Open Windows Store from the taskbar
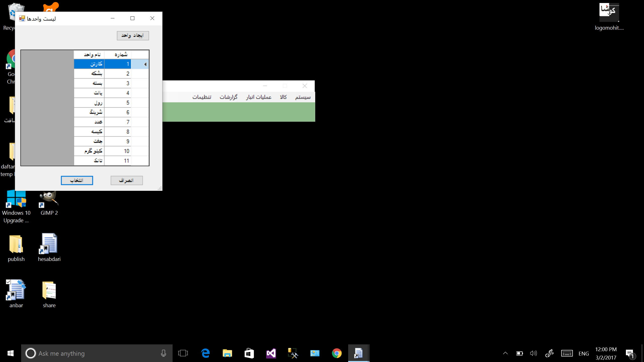 [249, 353]
